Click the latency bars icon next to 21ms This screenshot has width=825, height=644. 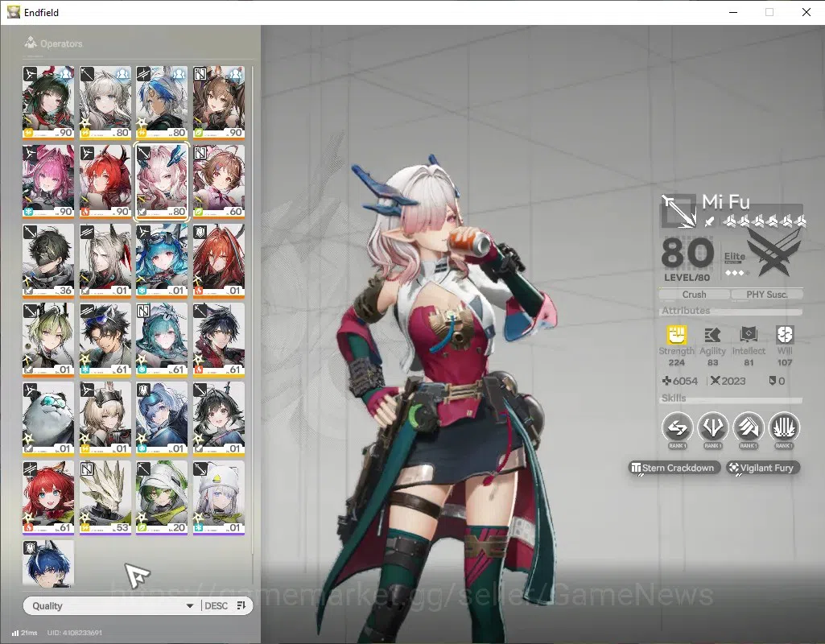click(x=14, y=633)
